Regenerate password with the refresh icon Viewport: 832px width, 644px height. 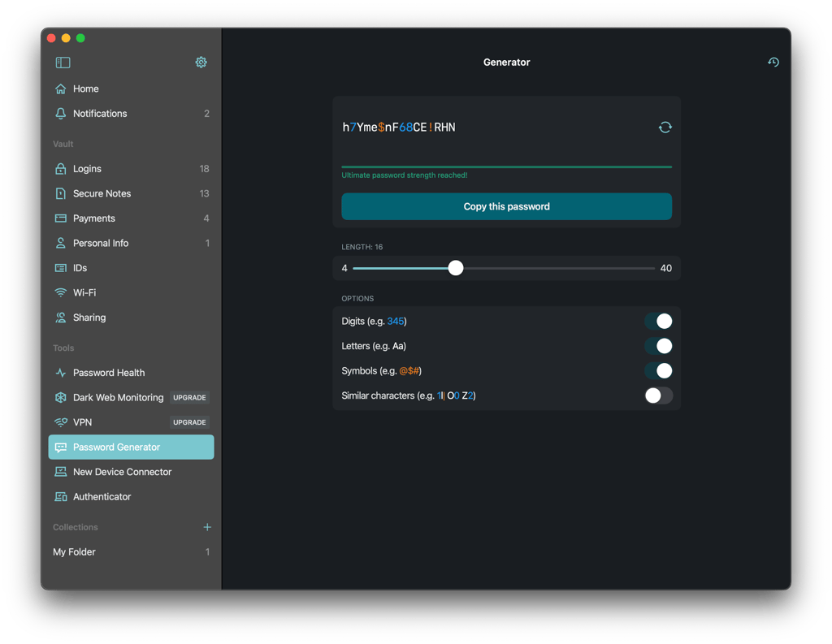pos(665,128)
